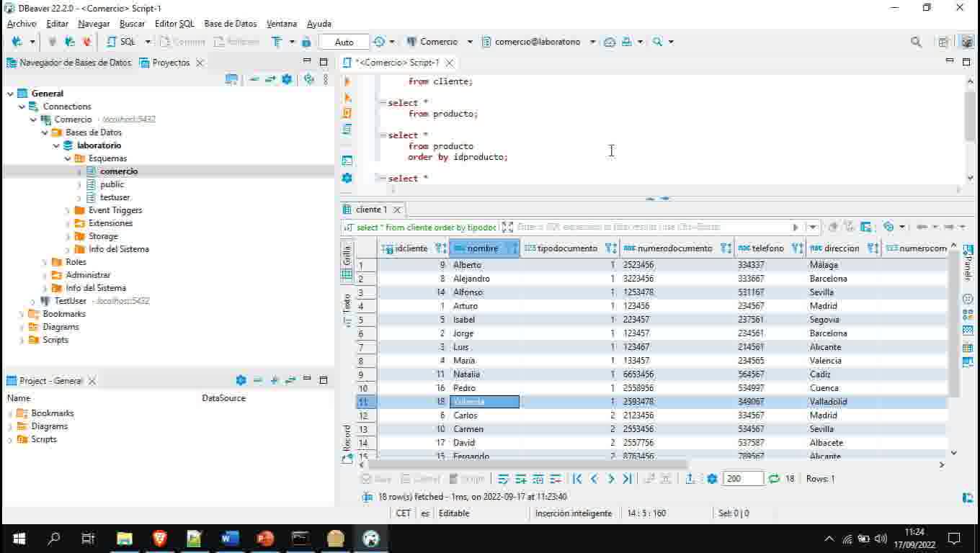Toggle the Record view side button
Viewport: 980px width, 553px height.
347,444
